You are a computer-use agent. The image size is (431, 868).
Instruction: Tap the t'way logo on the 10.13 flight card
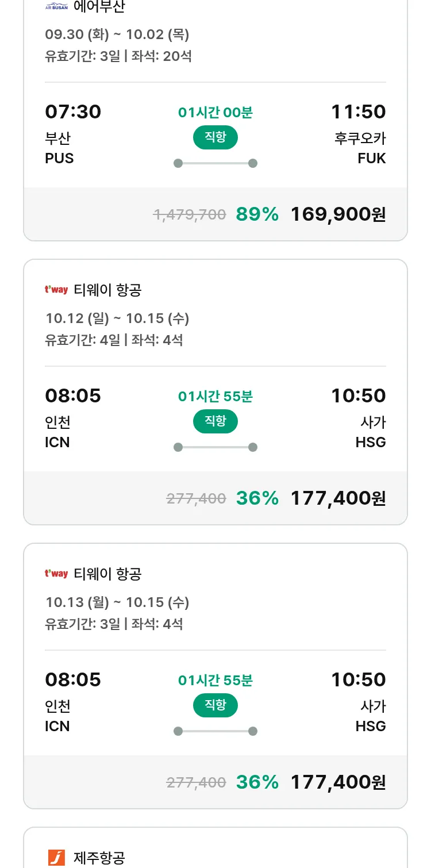tap(56, 574)
